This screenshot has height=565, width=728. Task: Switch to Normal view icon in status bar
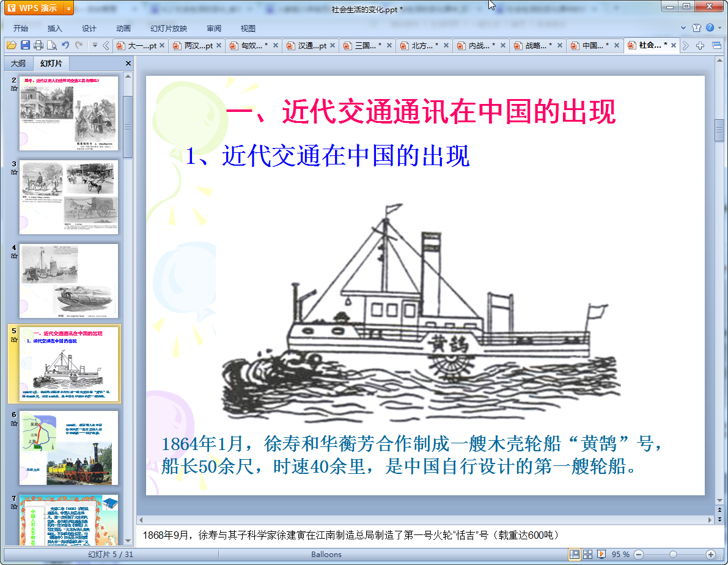pyautogui.click(x=575, y=555)
